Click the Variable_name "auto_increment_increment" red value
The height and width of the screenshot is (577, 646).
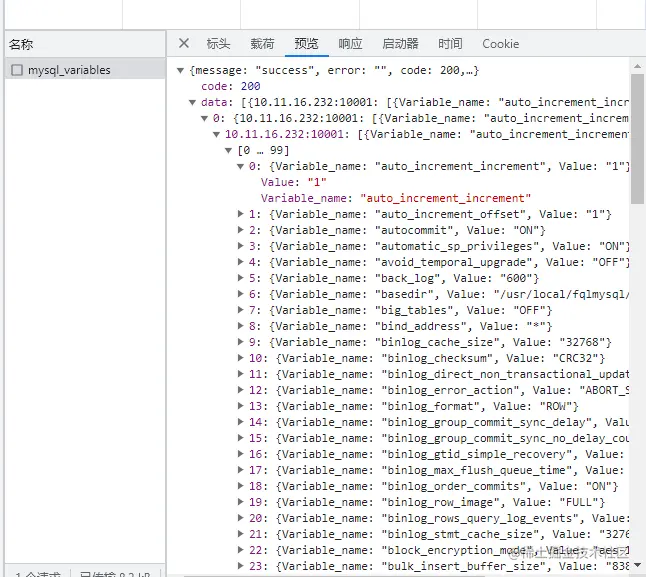coord(445,199)
